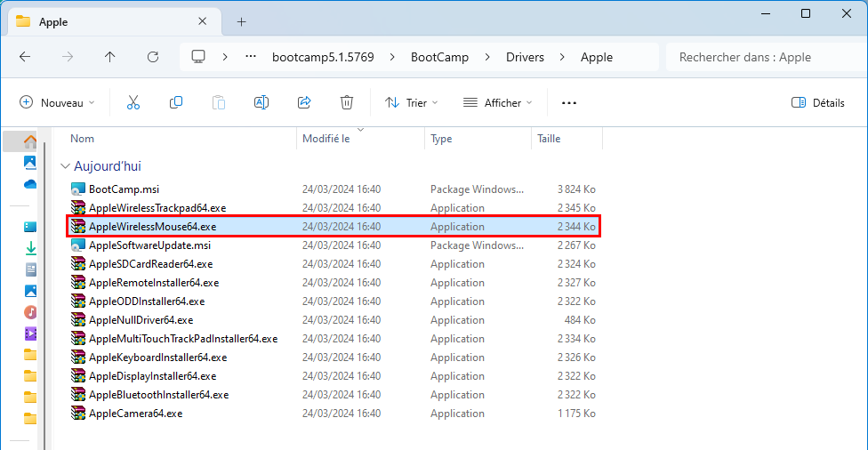This screenshot has height=450, width=868.
Task: Open the Afficher view menu
Action: (x=498, y=103)
